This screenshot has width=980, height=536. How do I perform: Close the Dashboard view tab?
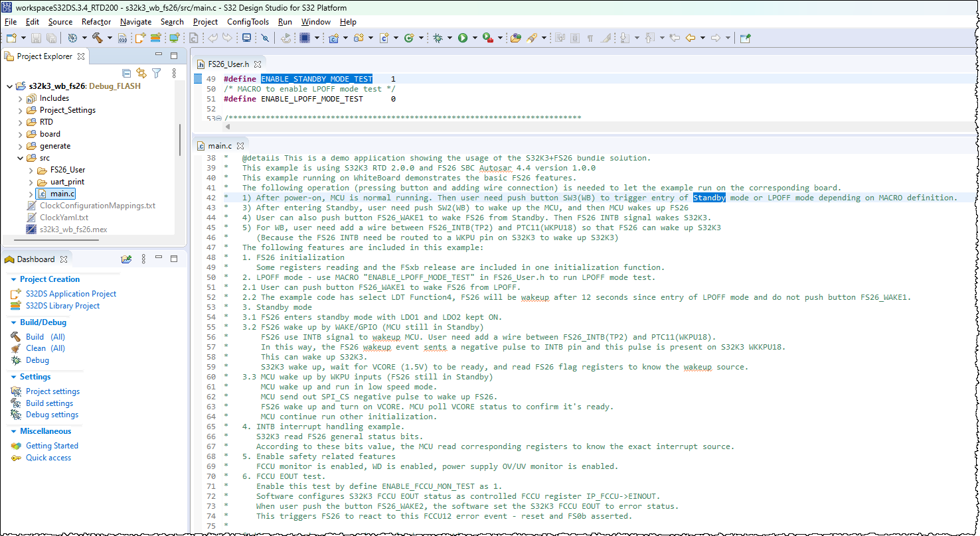[x=64, y=259]
